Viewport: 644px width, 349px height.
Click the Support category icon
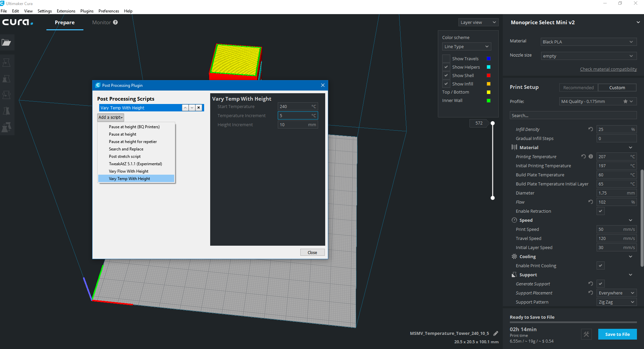click(514, 275)
